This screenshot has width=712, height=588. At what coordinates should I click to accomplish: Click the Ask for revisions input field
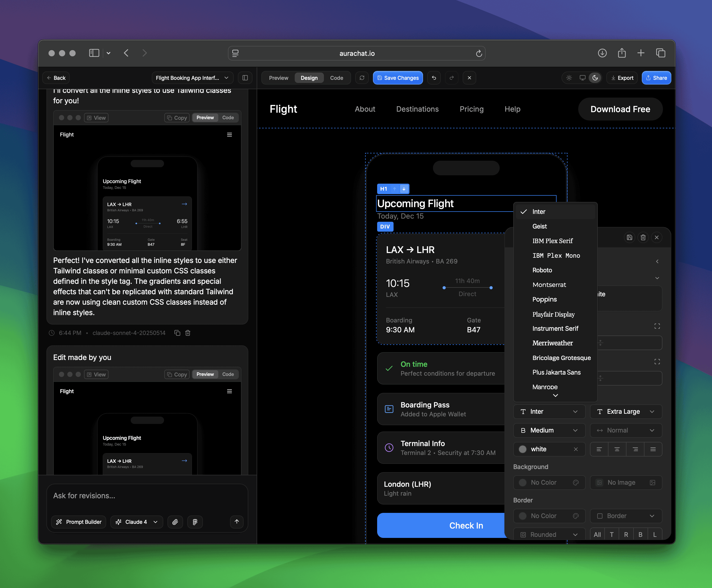(x=147, y=496)
